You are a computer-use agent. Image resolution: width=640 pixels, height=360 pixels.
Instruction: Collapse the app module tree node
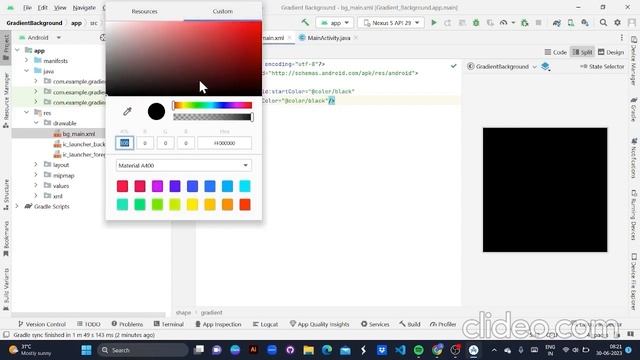(18, 50)
